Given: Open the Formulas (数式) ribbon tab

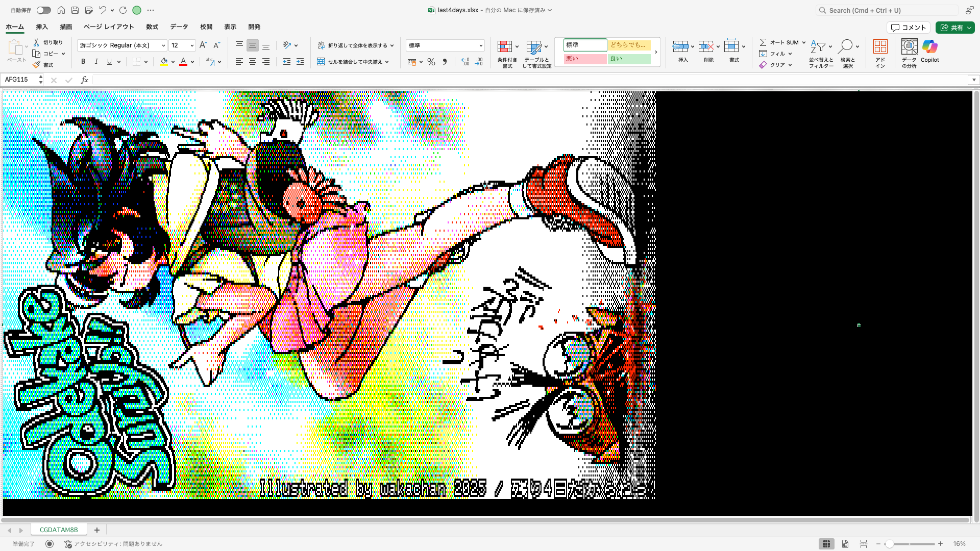Looking at the screenshot, I should (152, 27).
